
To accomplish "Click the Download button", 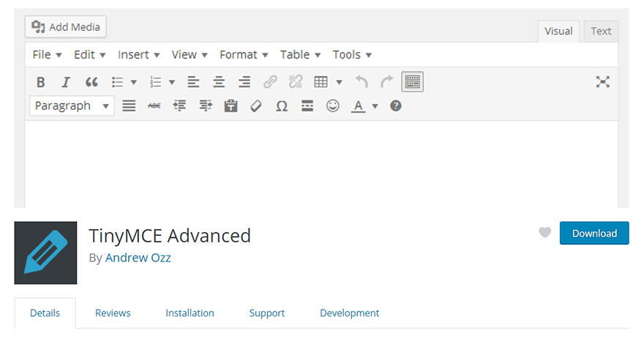I will click(594, 233).
